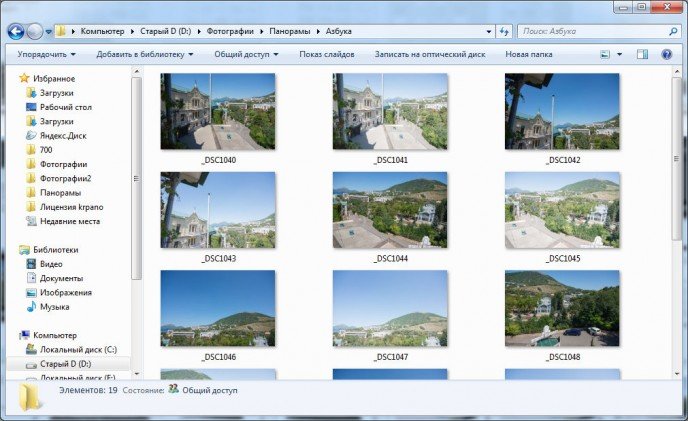Click the Элементов: 19 status text
Screen dimensions: 688x421
coord(88,390)
